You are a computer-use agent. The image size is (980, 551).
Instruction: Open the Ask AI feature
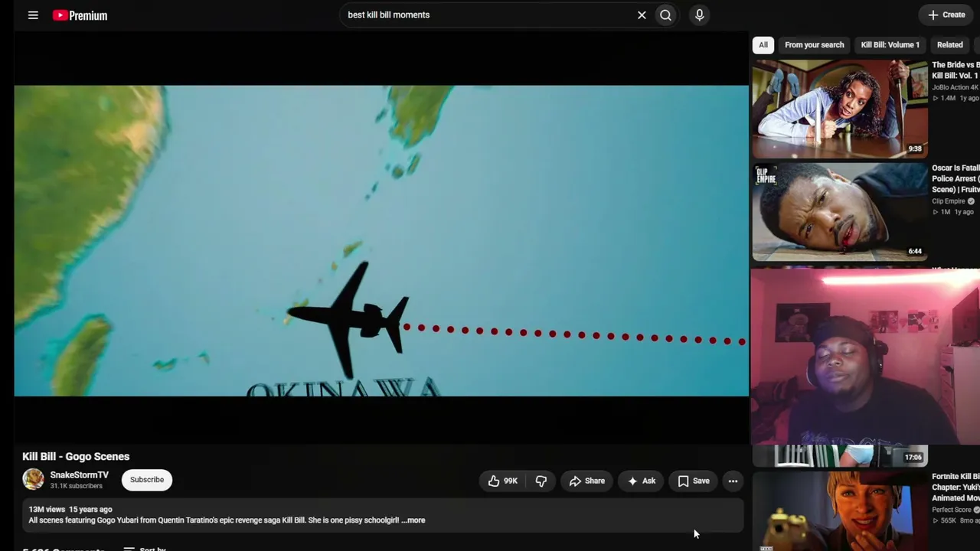[x=642, y=481]
